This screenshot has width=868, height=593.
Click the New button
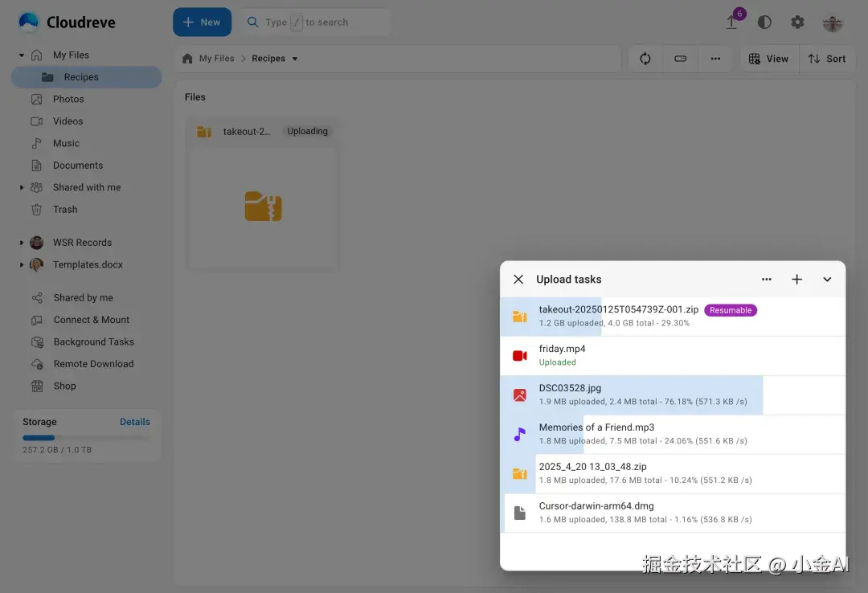click(202, 22)
